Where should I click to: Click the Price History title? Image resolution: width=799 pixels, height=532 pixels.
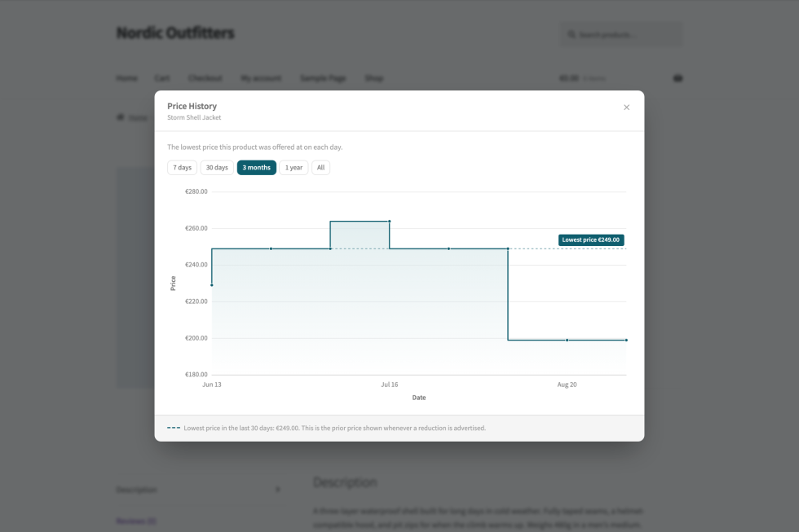[x=192, y=106]
